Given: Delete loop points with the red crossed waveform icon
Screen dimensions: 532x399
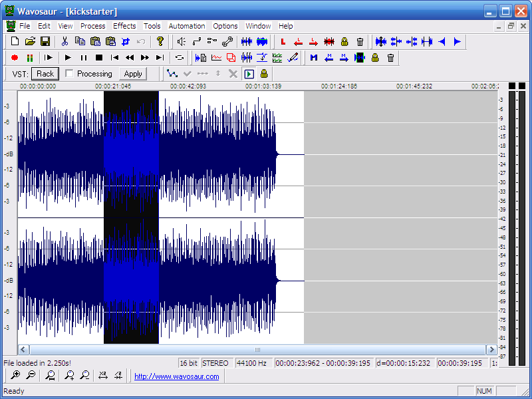Looking at the screenshot, I should pos(329,41).
